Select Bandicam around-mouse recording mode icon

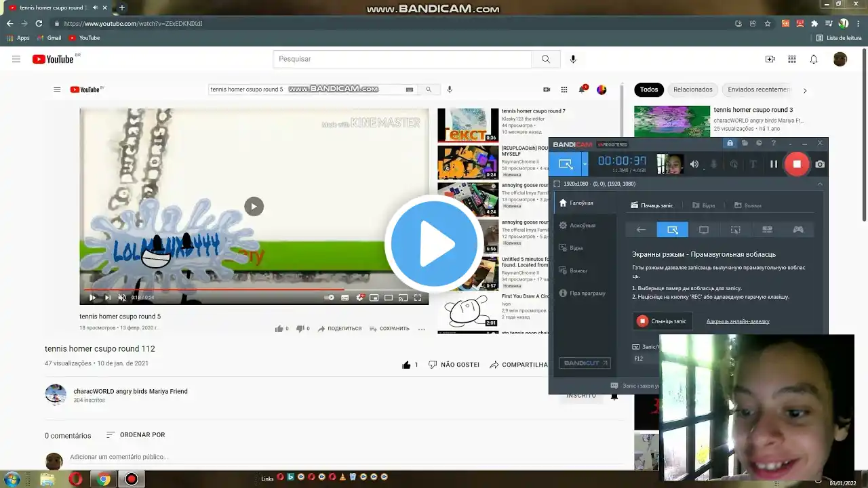[735, 230]
